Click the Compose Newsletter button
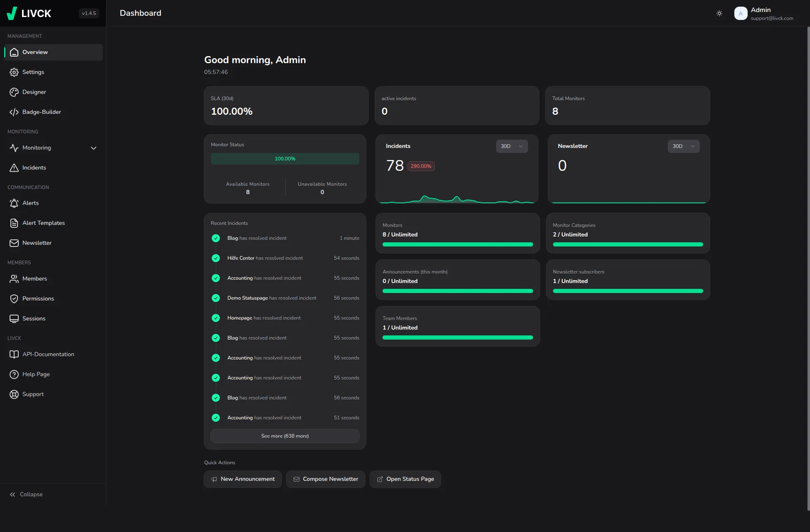Screen dimensions: 810x532 coord(326,479)
